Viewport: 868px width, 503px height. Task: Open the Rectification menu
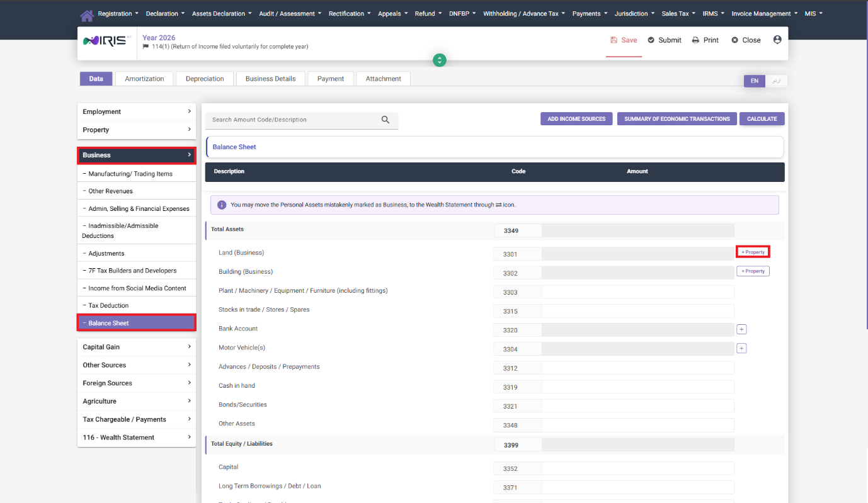(350, 13)
